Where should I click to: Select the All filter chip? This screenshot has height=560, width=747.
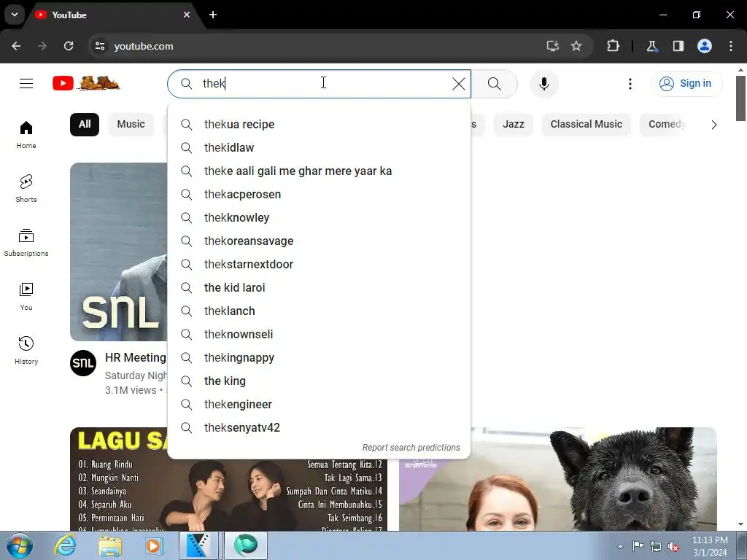[85, 124]
